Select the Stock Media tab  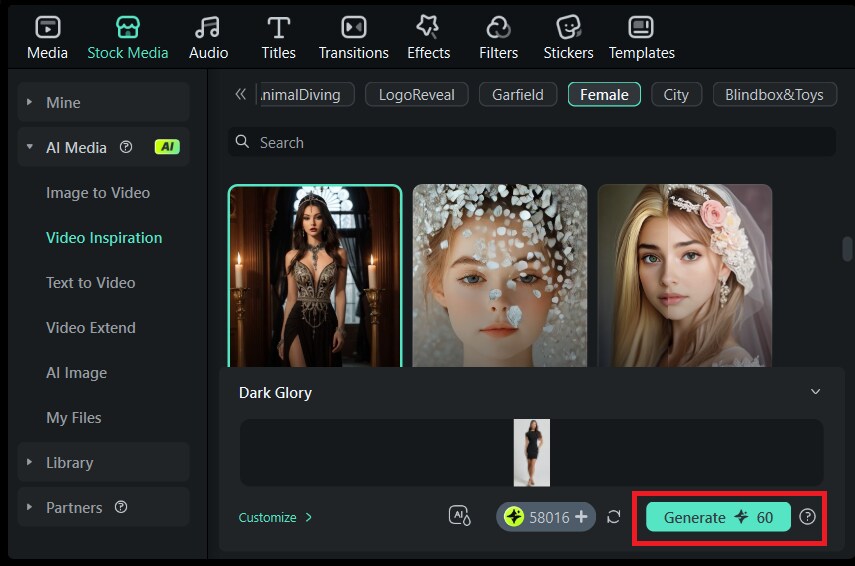tap(128, 38)
